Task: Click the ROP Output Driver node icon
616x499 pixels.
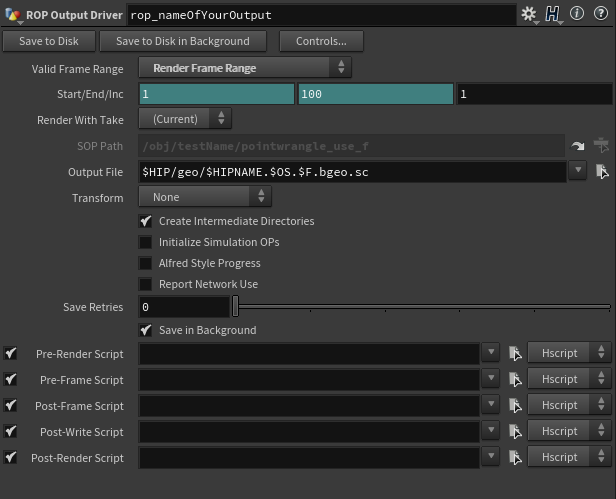Action: [x=13, y=15]
